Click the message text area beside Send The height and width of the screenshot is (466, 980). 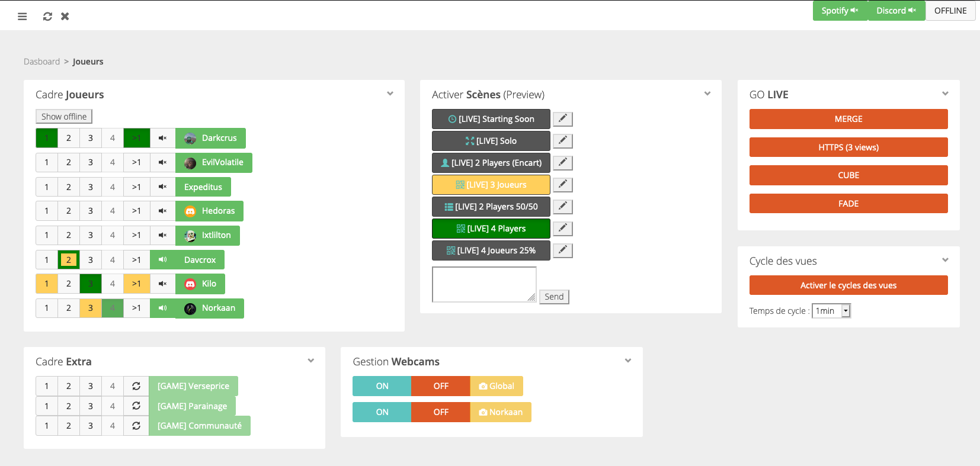(x=483, y=284)
